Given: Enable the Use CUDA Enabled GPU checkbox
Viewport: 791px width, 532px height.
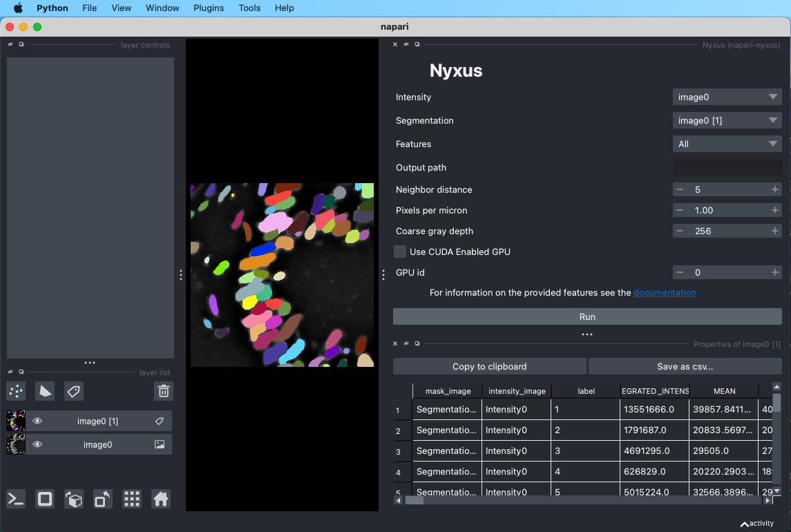Looking at the screenshot, I should [x=400, y=251].
